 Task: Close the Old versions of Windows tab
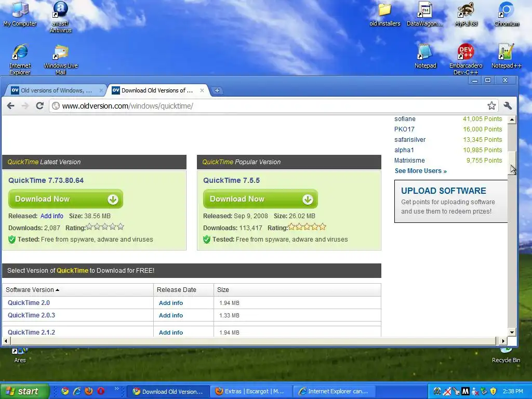pos(101,90)
